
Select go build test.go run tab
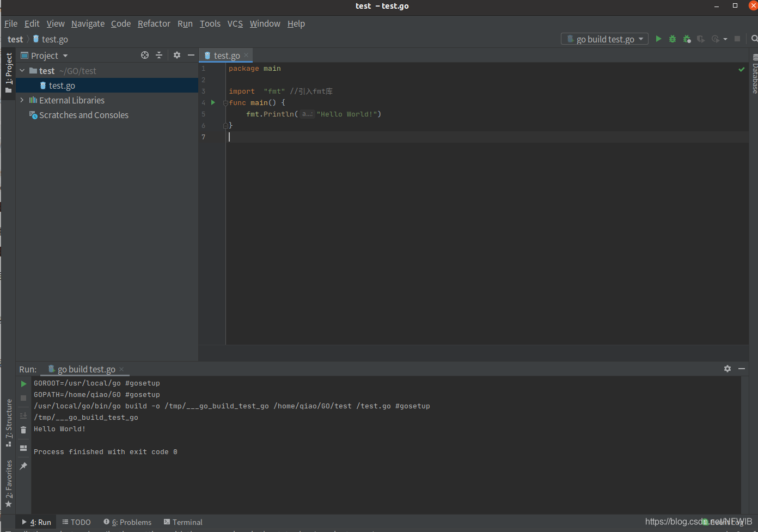tap(85, 369)
